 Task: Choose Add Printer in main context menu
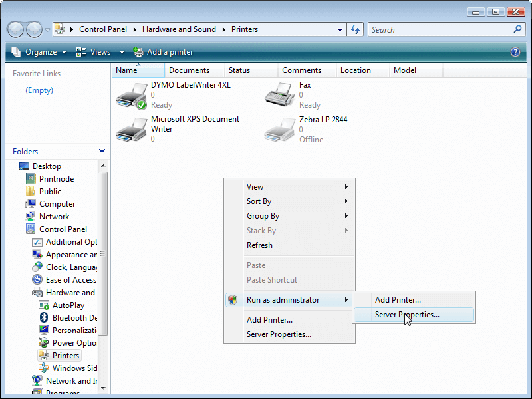pos(289,320)
